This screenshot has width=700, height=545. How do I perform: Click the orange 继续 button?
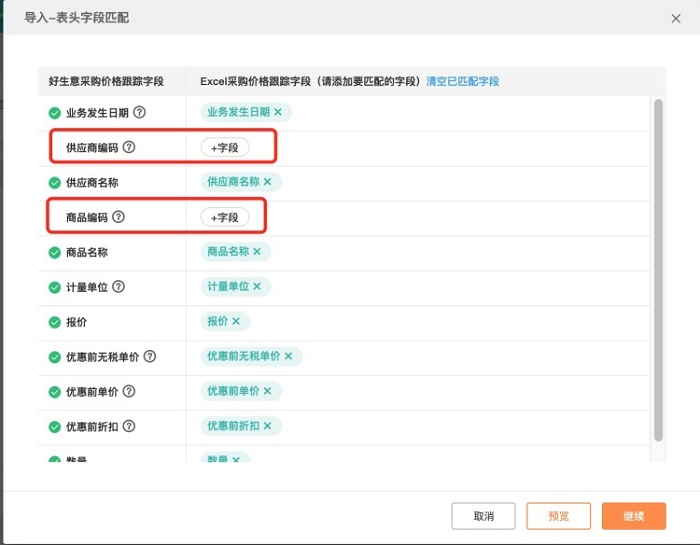click(633, 516)
